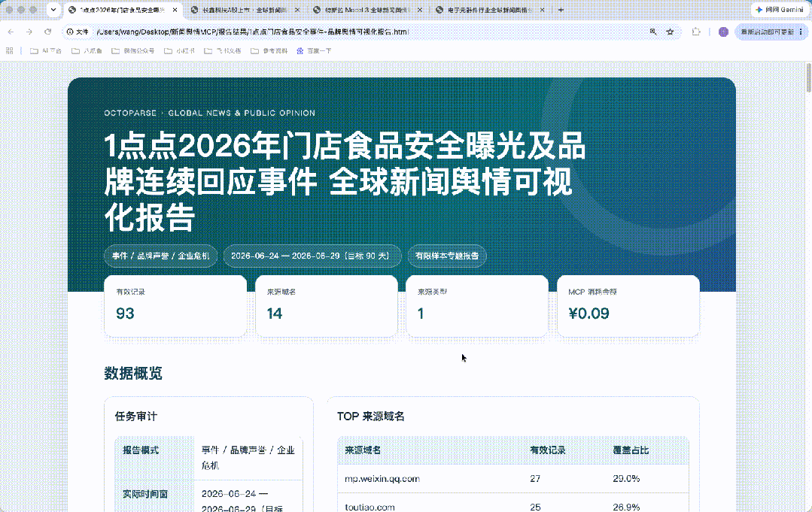The width and height of the screenshot is (812, 512).
Task: Click the 报告模式 row label
Action: click(140, 450)
